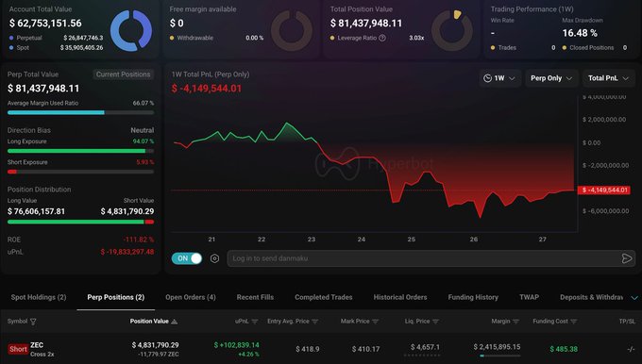Open the Perp Only filter dropdown
The width and height of the screenshot is (642, 364).
pyautogui.click(x=551, y=78)
